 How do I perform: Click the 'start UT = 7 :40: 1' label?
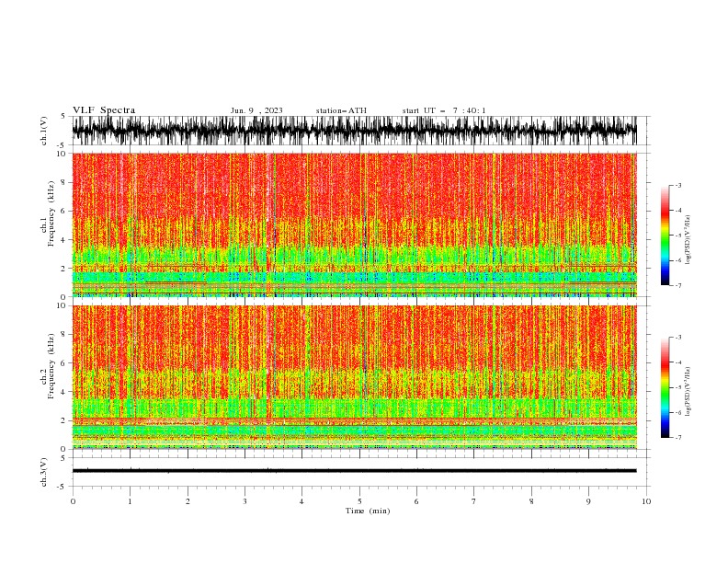(444, 110)
